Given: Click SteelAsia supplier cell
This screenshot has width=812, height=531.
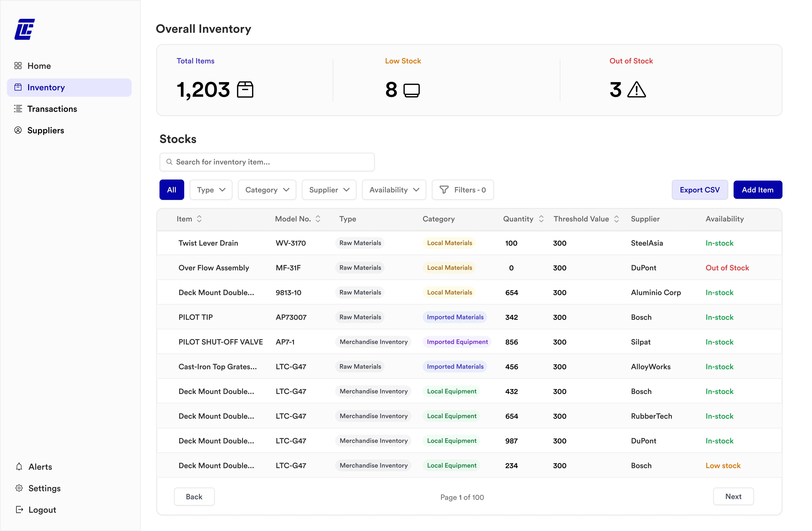Looking at the screenshot, I should click(x=647, y=243).
